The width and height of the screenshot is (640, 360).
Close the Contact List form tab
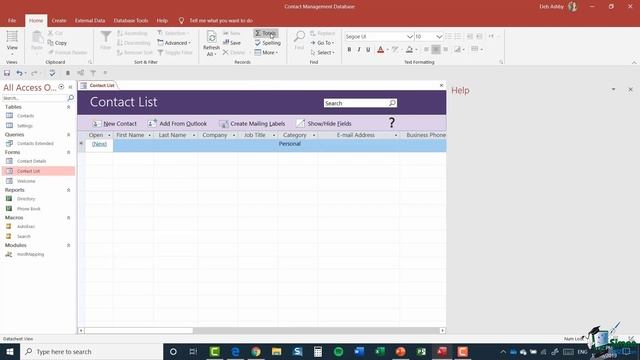(441, 85)
